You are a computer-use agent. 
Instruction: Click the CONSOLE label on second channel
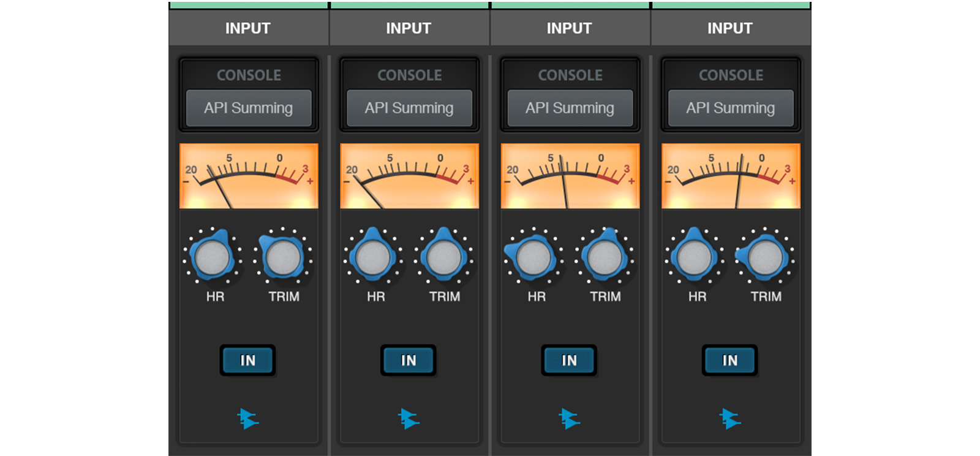[x=409, y=75]
